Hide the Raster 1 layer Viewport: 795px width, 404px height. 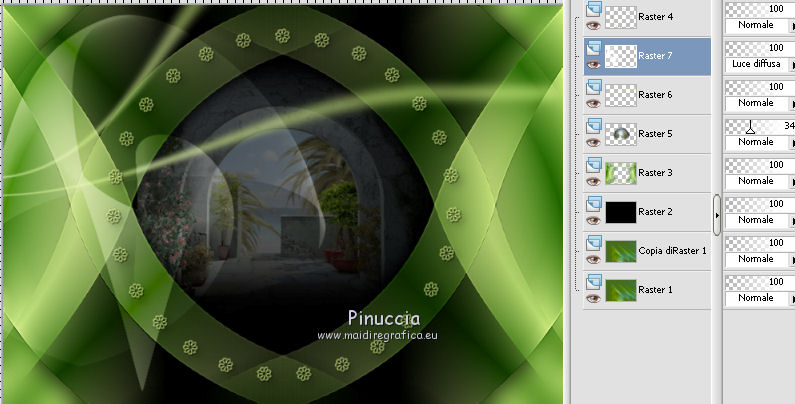[593, 299]
